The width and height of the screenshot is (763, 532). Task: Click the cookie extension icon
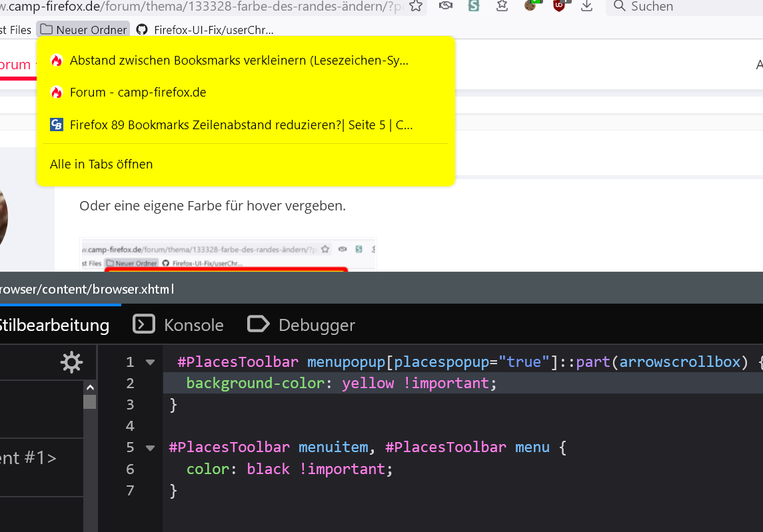click(x=530, y=5)
